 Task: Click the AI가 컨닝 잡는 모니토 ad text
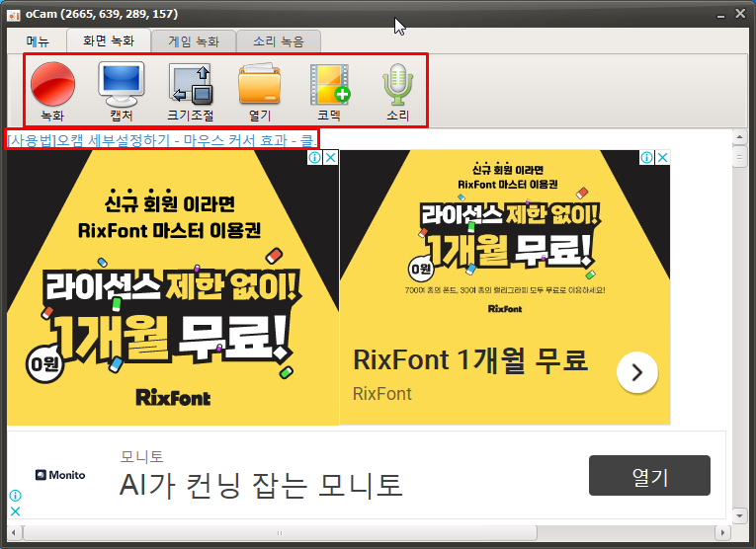click(x=260, y=485)
